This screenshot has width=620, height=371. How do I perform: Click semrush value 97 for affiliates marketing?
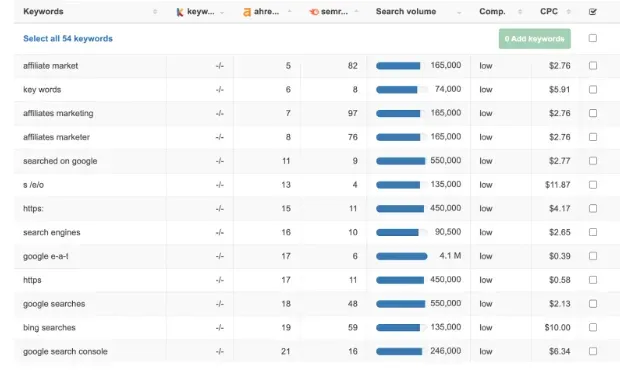coord(353,113)
